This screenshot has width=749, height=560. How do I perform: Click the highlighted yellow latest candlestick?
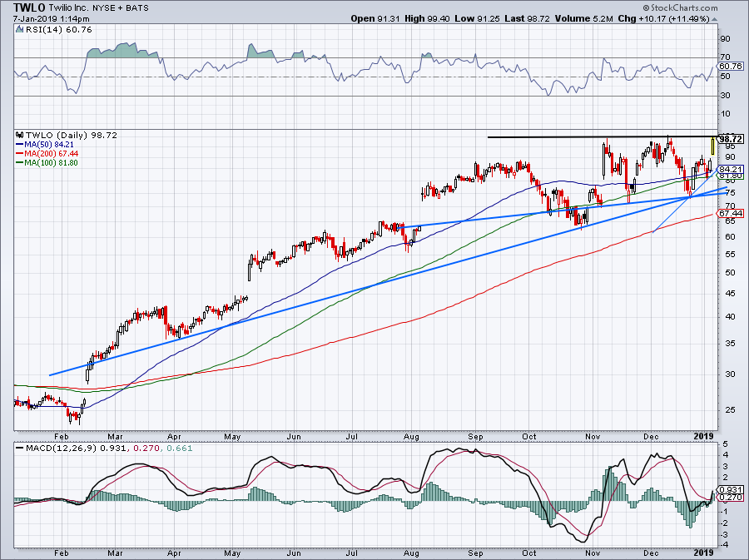[712, 146]
